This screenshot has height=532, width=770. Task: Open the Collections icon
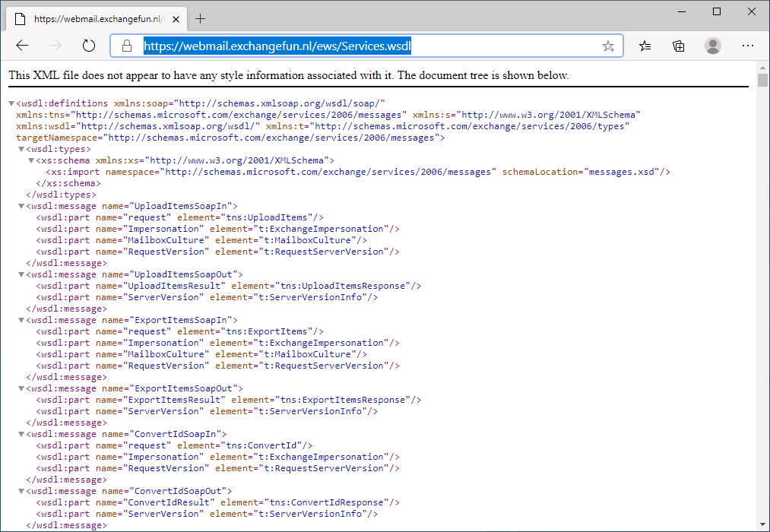(x=679, y=46)
